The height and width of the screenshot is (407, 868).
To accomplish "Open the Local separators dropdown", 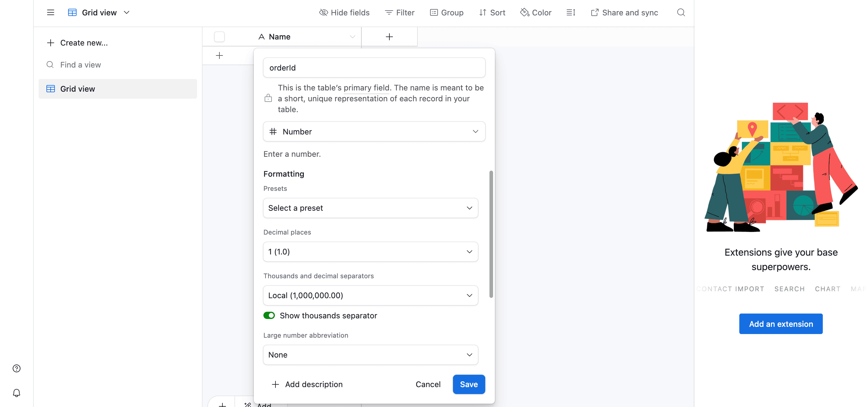I will point(370,295).
